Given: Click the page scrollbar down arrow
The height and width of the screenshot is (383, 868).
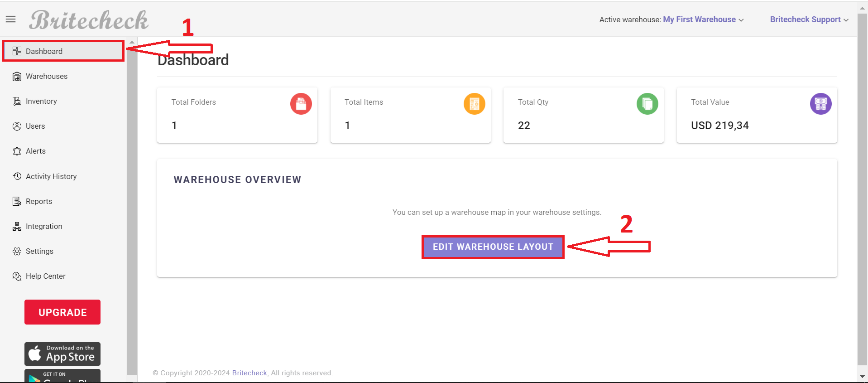Looking at the screenshot, I should click(863, 377).
